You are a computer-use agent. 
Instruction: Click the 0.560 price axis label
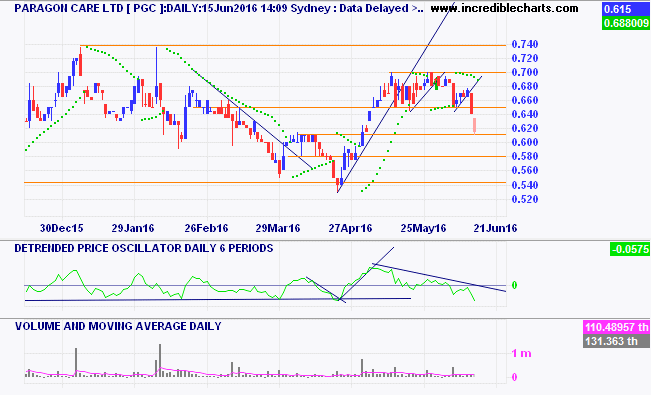tap(525, 170)
